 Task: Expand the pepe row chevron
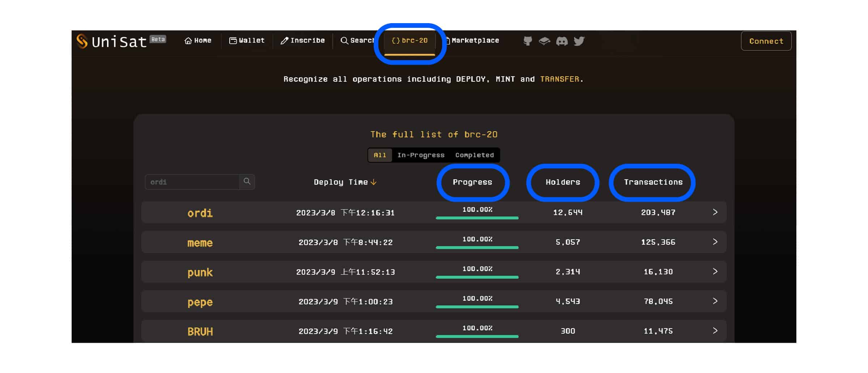(x=715, y=301)
